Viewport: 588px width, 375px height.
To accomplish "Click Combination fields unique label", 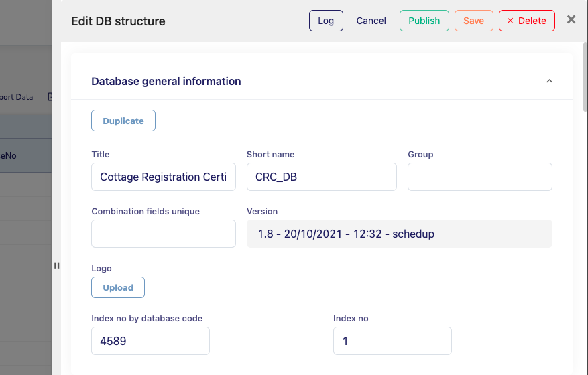I will point(145,212).
